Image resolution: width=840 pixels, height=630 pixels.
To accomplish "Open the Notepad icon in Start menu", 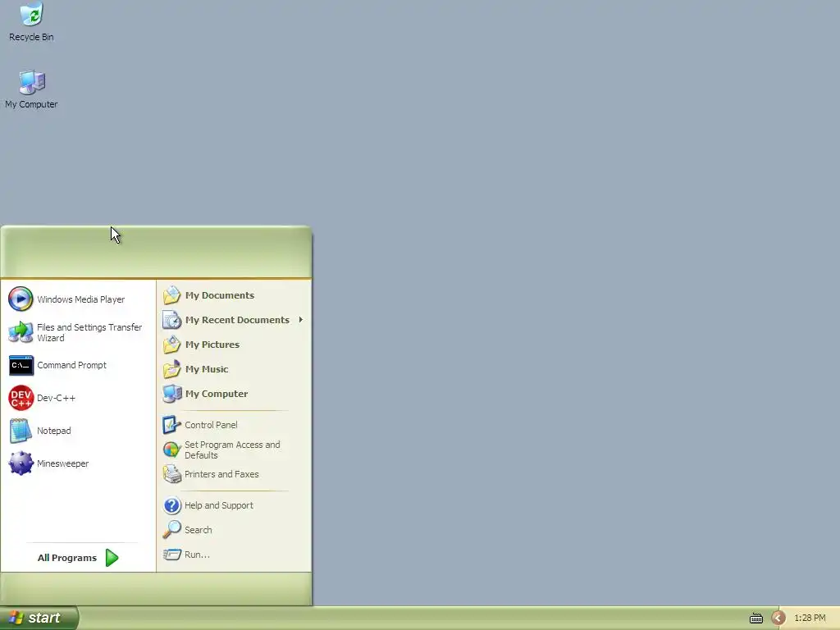I will (x=21, y=431).
